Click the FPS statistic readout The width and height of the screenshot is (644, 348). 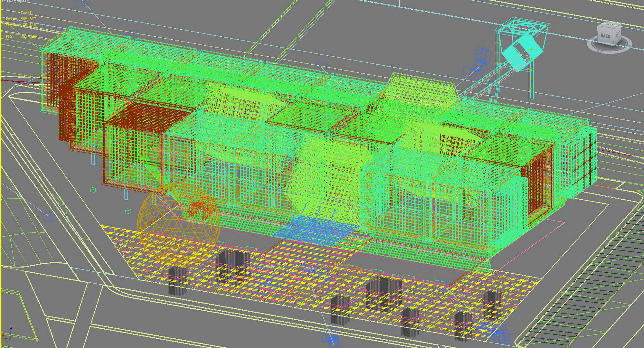coord(21,36)
